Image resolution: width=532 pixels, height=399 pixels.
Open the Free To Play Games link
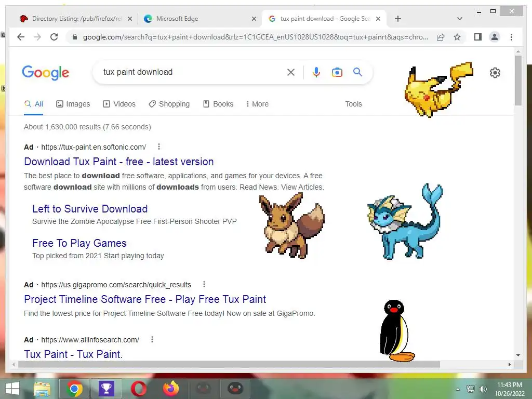tap(79, 243)
